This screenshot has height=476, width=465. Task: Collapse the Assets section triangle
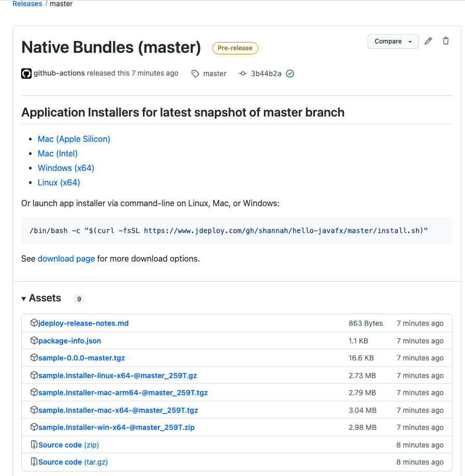(x=24, y=299)
